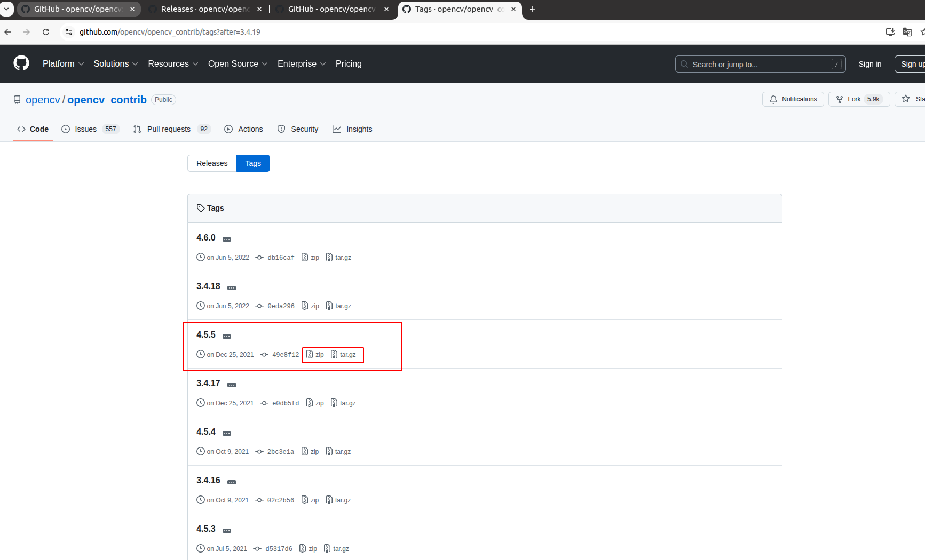The image size is (925, 560).
Task: Expand the Platform menu
Action: click(63, 64)
